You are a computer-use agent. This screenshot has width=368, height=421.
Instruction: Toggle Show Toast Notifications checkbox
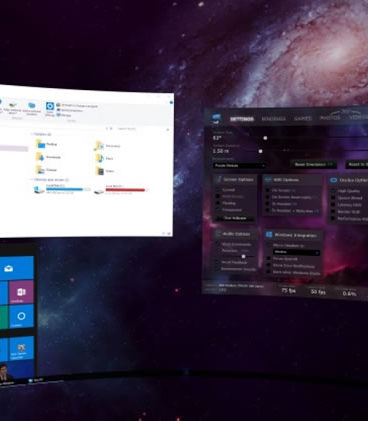(268, 266)
